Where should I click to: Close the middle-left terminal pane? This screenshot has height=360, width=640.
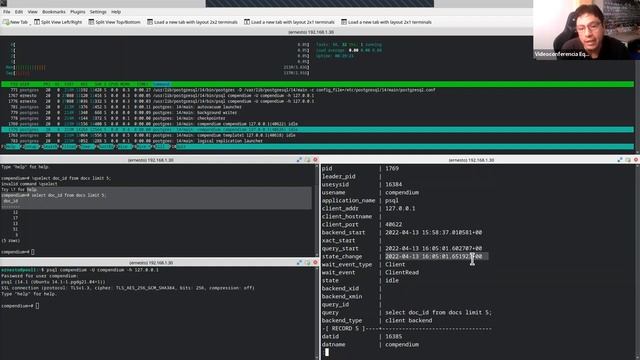coord(315,160)
